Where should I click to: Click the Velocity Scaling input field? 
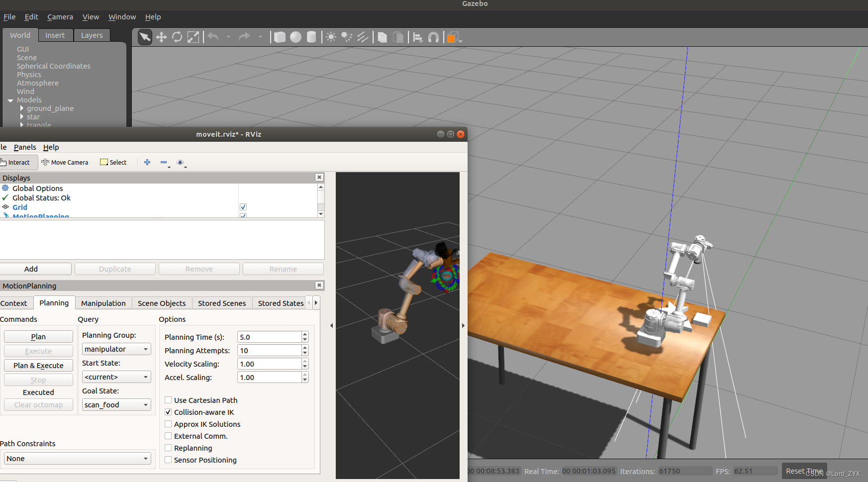pos(269,364)
